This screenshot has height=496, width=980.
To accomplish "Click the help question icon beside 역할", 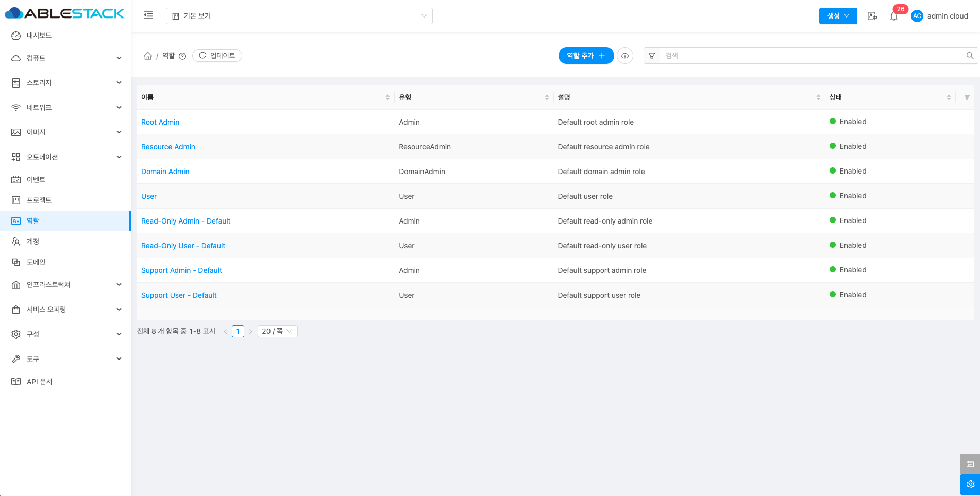I will coord(182,56).
